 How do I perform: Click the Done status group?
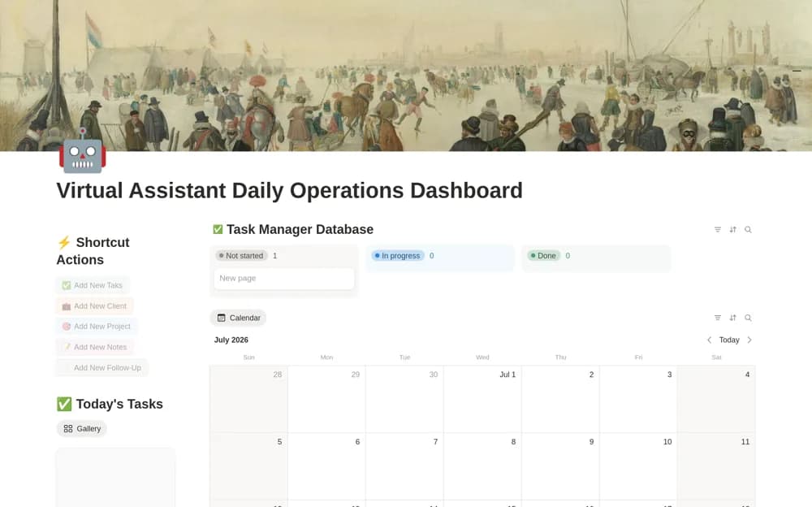tap(543, 256)
